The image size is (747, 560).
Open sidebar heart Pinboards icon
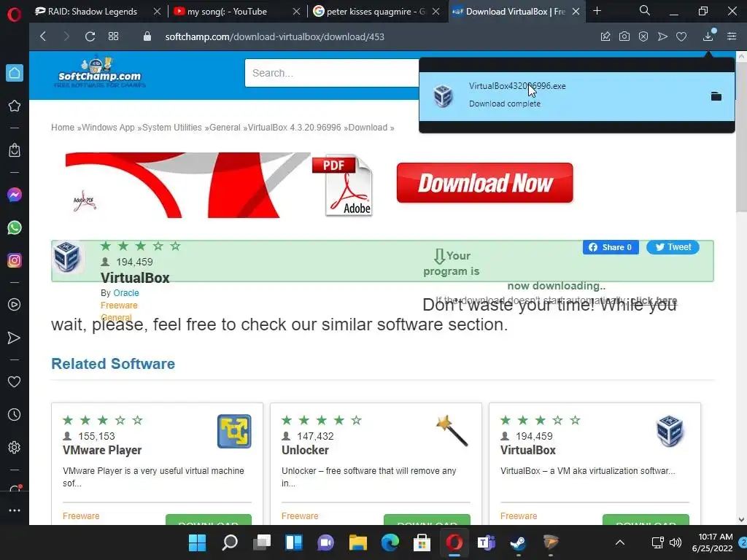(x=15, y=382)
